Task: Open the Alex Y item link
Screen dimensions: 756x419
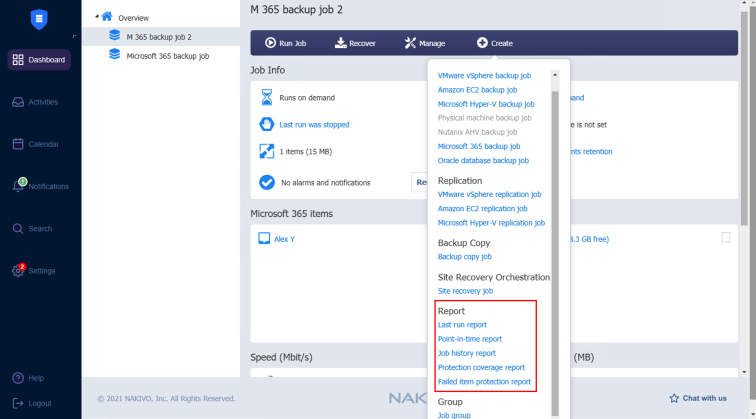Action: [284, 239]
